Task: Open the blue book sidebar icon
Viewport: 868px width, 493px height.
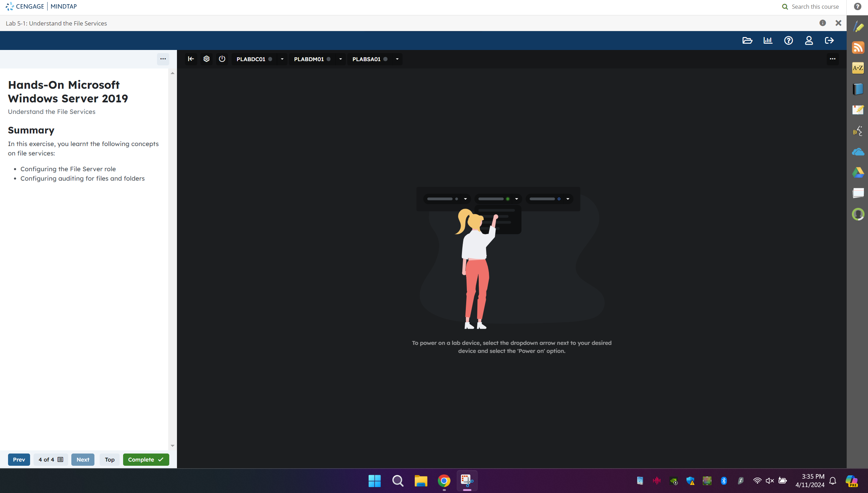Action: pyautogui.click(x=858, y=89)
